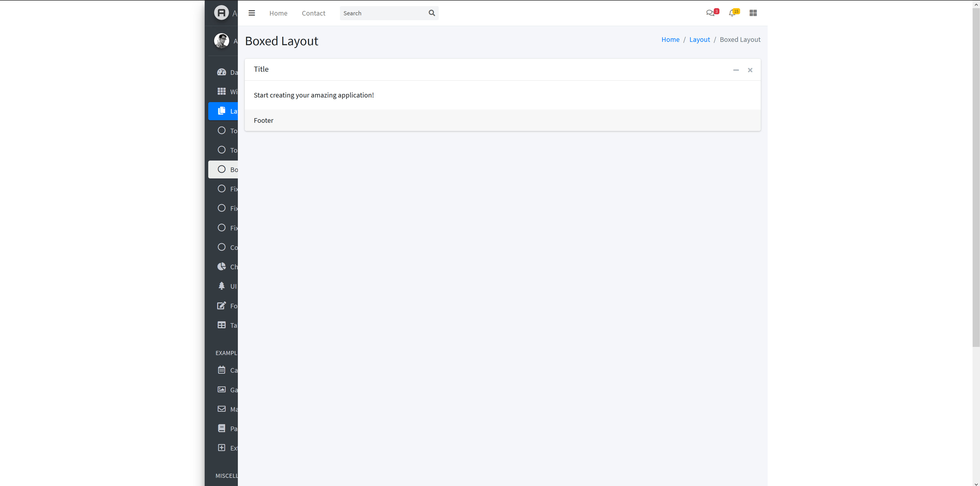Click Home breadcrumb link
980x486 pixels.
coord(670,40)
